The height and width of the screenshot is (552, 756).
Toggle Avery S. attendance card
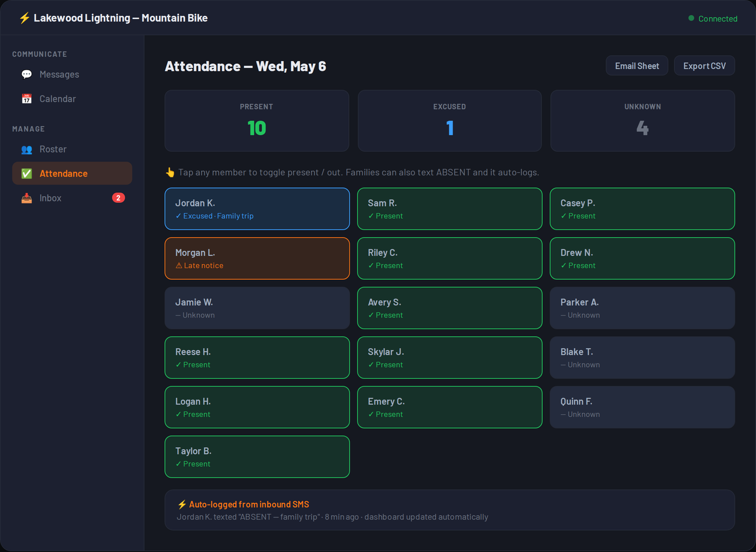450,308
